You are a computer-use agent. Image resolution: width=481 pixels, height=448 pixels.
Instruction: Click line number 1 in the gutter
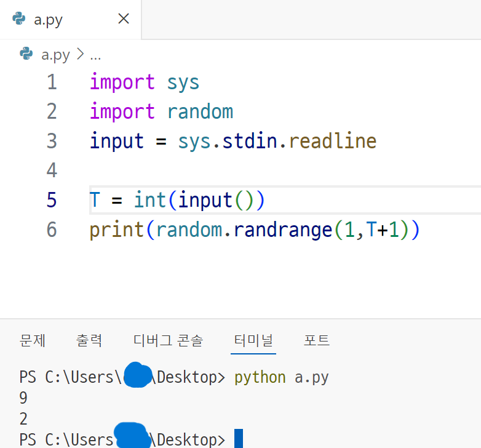point(52,82)
